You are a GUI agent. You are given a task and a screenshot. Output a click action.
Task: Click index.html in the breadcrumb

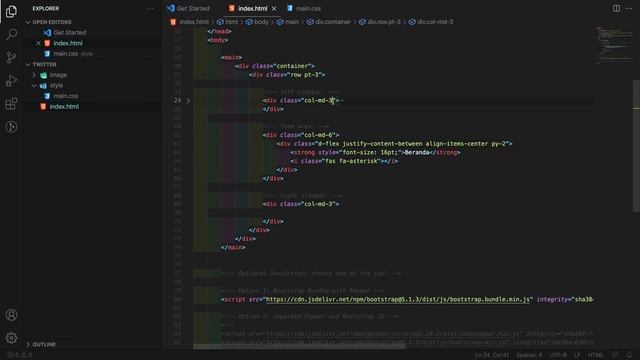coord(194,22)
